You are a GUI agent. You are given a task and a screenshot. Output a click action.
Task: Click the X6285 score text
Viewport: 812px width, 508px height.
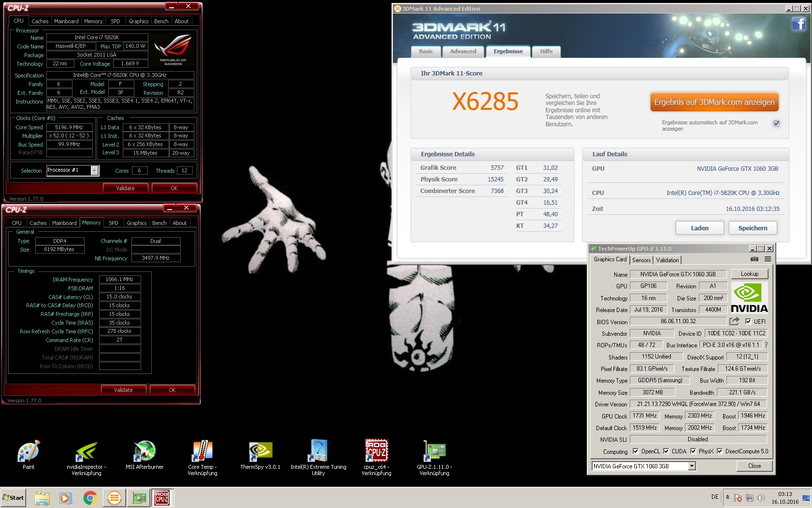pos(485,102)
